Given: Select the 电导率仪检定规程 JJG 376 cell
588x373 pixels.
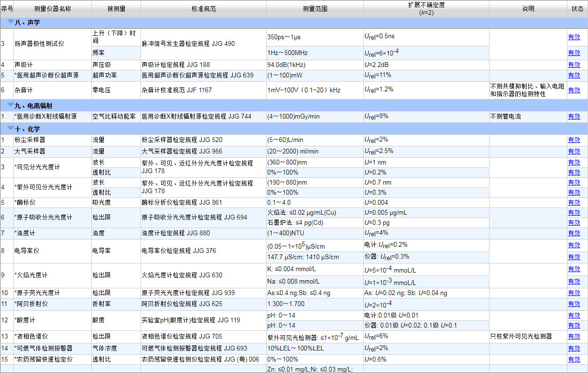Looking at the screenshot, I should click(x=203, y=251).
